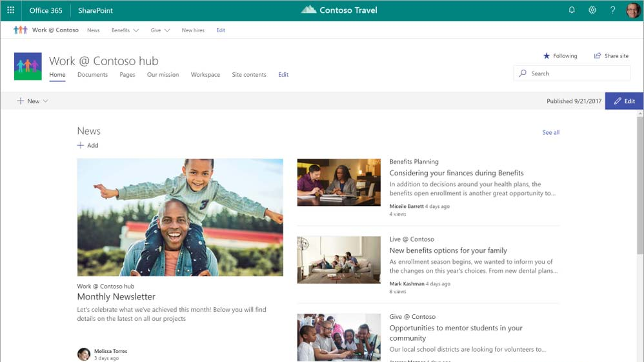
Task: Select the Workspace site tab
Action: 205,75
